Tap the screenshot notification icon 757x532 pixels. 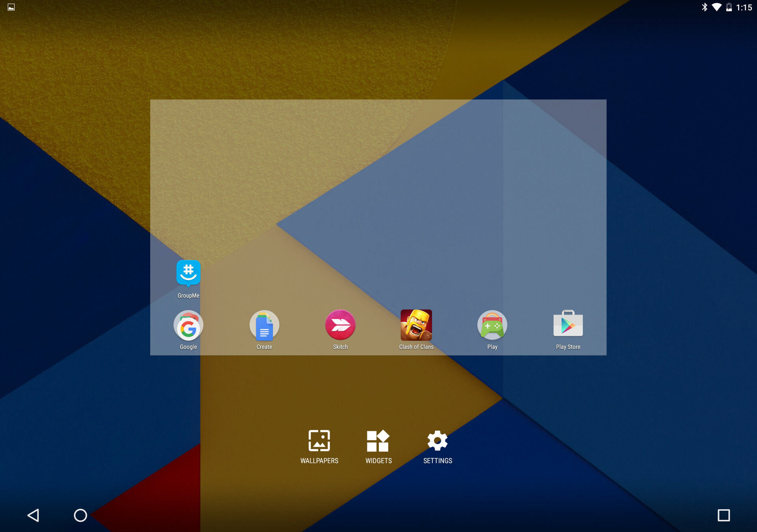(11, 7)
